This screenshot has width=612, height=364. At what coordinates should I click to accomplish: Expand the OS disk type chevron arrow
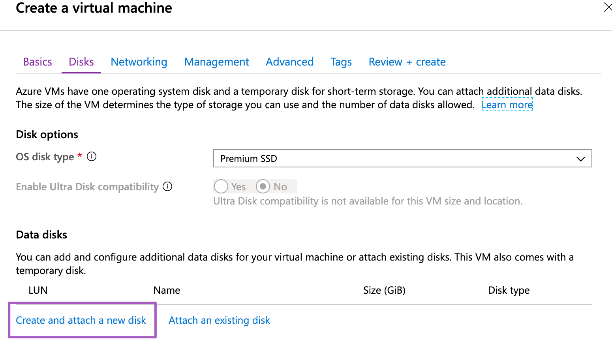tap(580, 159)
